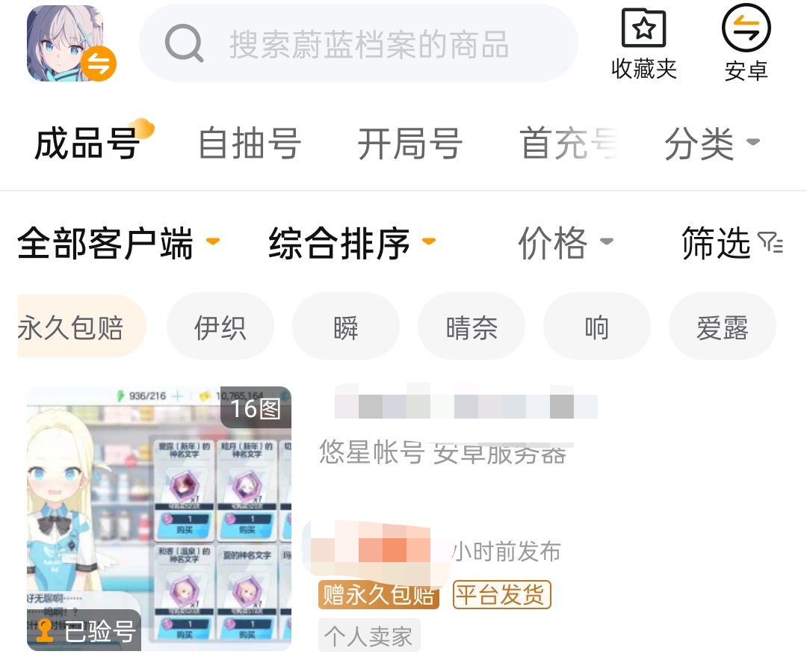Click the 平台发货 tag
Image resolution: width=807 pixels, height=672 pixels.
point(502,595)
